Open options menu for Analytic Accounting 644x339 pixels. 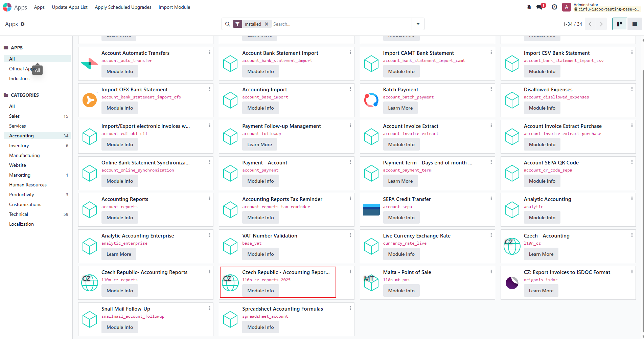point(632,199)
